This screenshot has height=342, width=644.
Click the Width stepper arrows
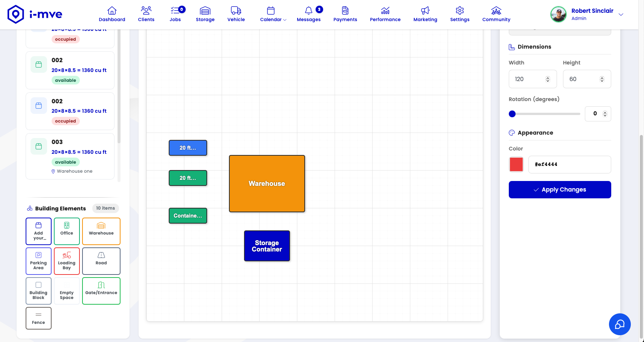coord(548,79)
